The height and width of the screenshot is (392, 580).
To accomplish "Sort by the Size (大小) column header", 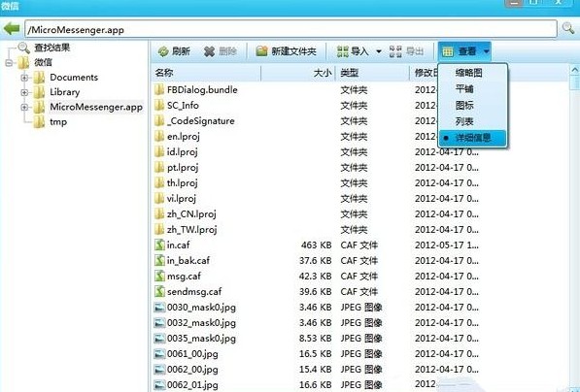I will [298, 73].
